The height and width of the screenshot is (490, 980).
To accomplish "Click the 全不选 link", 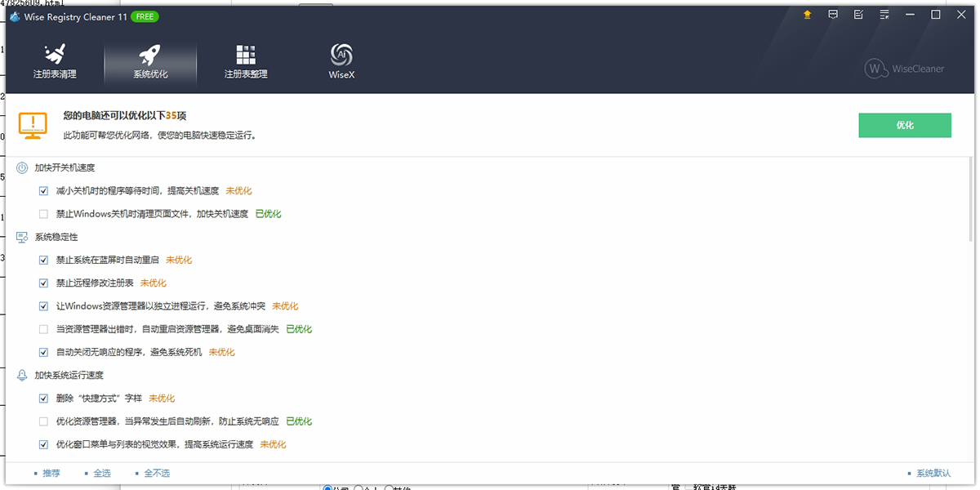I will (x=156, y=474).
